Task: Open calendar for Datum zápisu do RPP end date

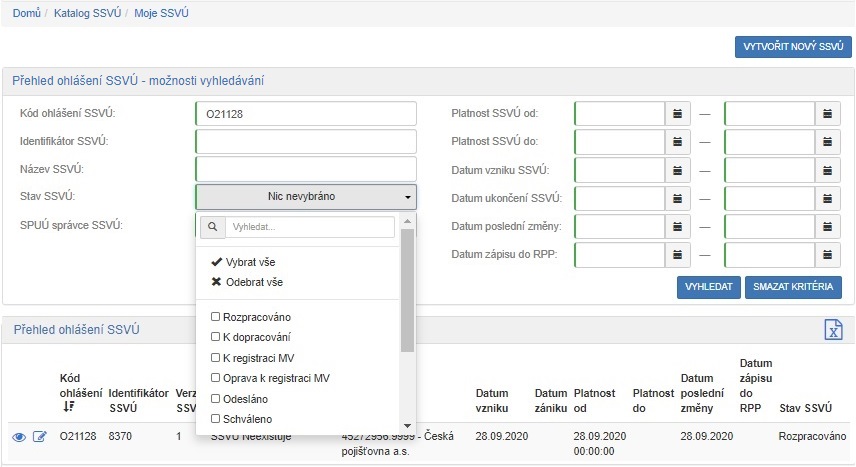Action: click(x=828, y=254)
